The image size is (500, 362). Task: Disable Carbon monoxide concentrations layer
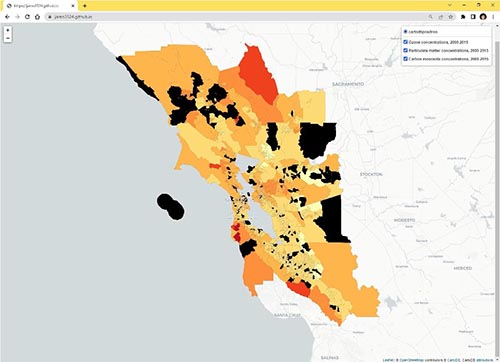pyautogui.click(x=406, y=59)
